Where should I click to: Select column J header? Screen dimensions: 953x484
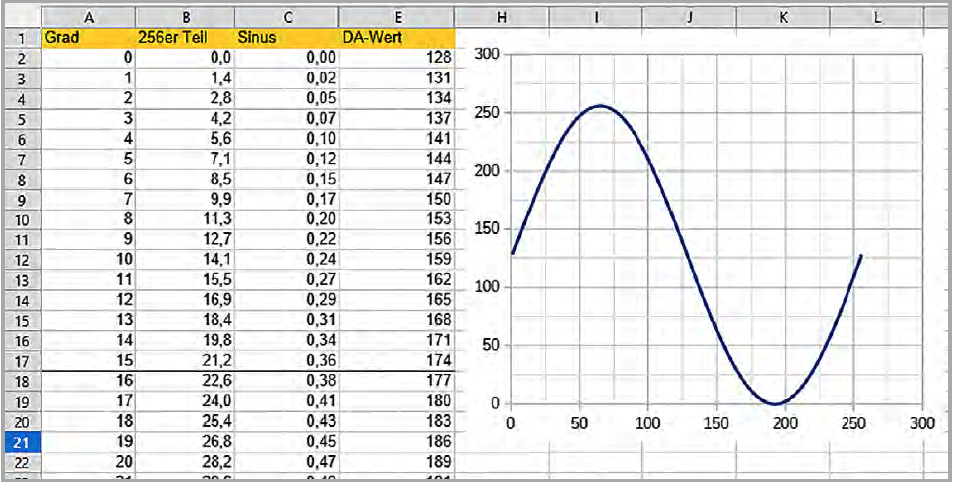click(689, 18)
